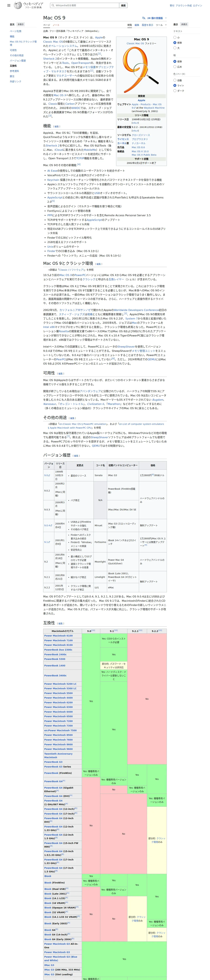Edit the 可用性 section
210x980 pixels.
click(61, 374)
